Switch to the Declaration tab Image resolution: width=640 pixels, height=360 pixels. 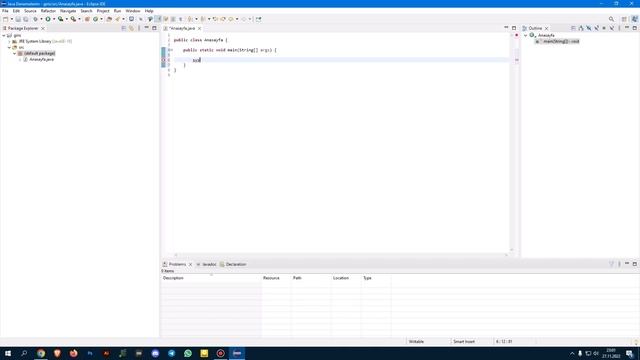coord(233,264)
